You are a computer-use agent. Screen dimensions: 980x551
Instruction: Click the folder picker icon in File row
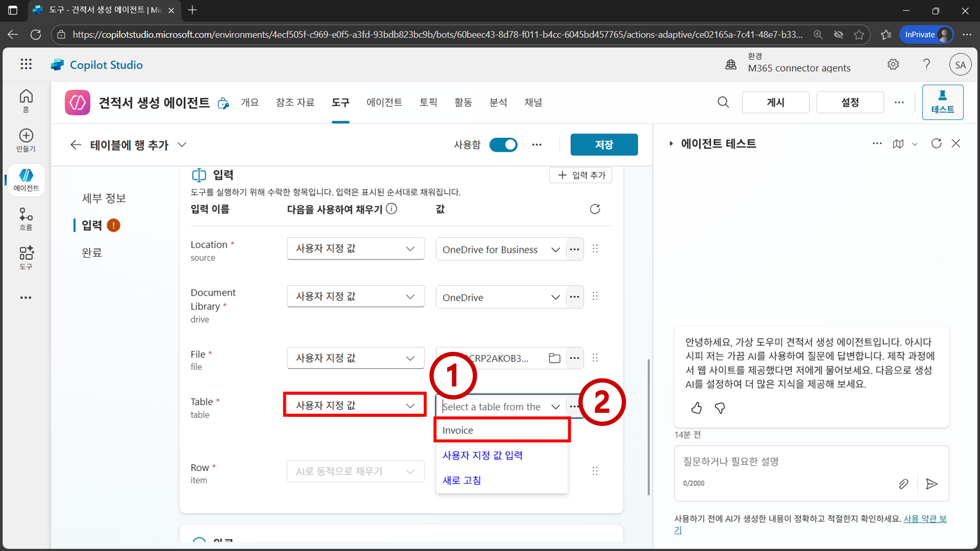tap(554, 358)
